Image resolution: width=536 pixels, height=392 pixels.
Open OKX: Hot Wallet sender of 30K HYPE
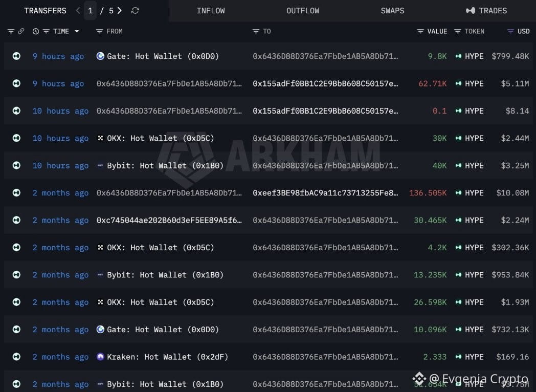(155, 138)
